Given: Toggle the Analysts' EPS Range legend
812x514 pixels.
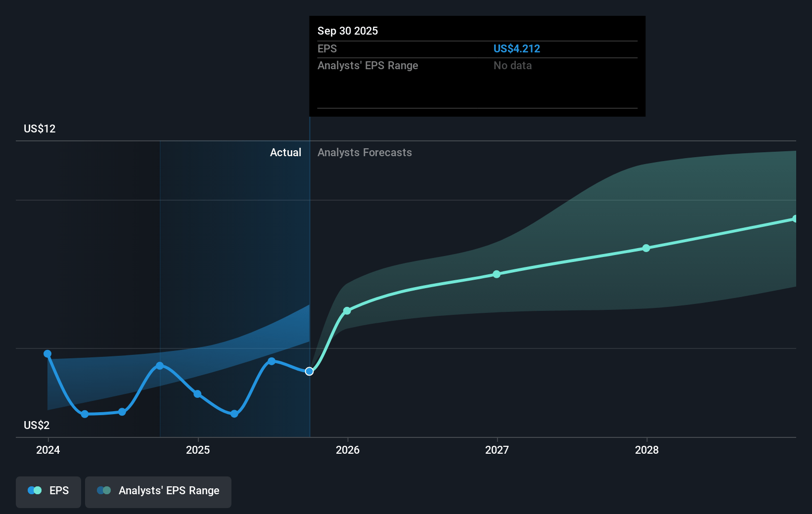Looking at the screenshot, I should (158, 491).
